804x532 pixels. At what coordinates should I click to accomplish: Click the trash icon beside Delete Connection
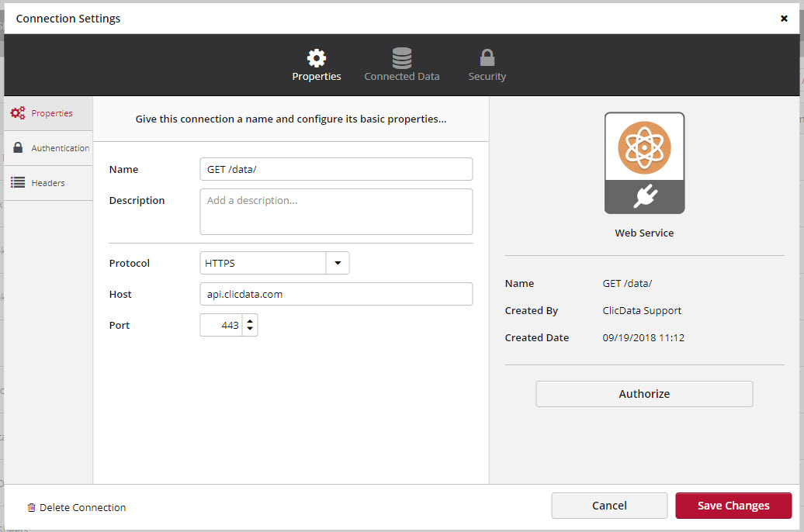(31, 508)
